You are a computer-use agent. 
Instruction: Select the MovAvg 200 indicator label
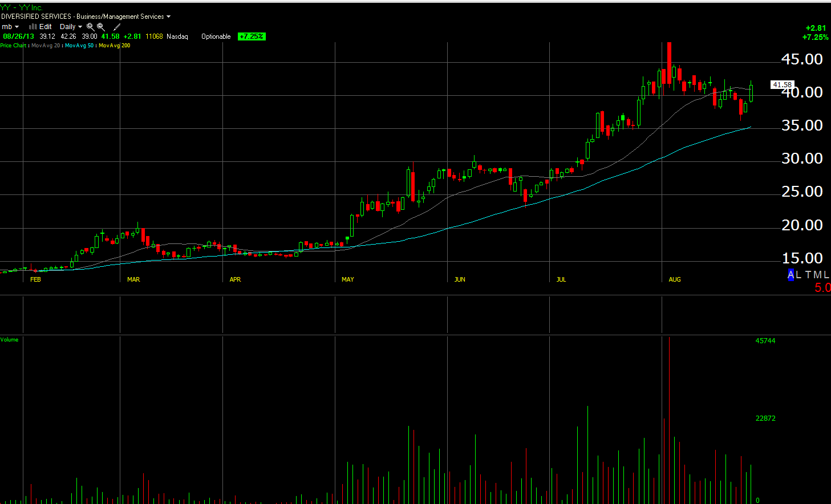click(x=114, y=46)
